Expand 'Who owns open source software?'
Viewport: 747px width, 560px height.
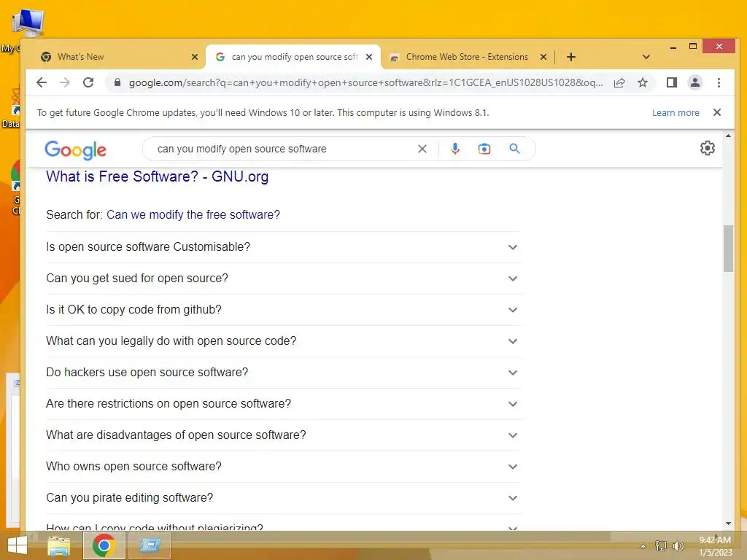[x=282, y=467]
